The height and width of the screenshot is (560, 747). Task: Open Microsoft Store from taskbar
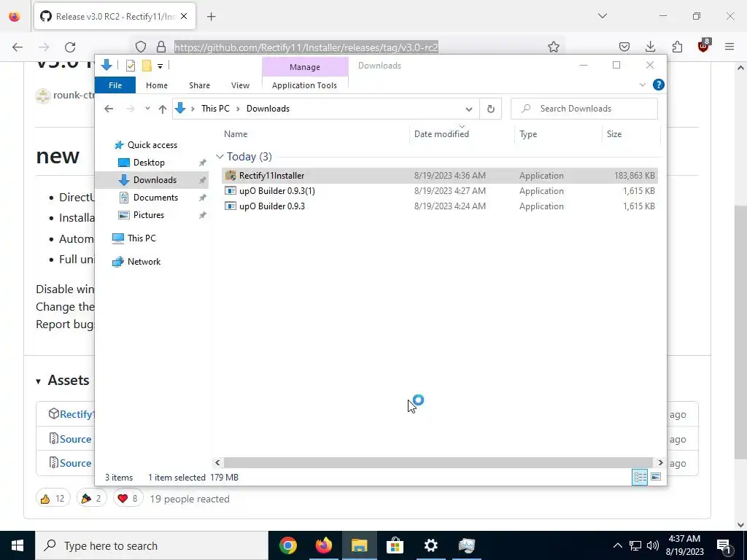click(x=395, y=545)
